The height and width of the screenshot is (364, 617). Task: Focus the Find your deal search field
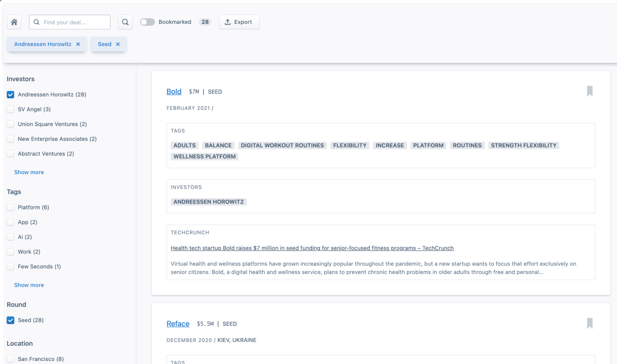click(x=70, y=22)
